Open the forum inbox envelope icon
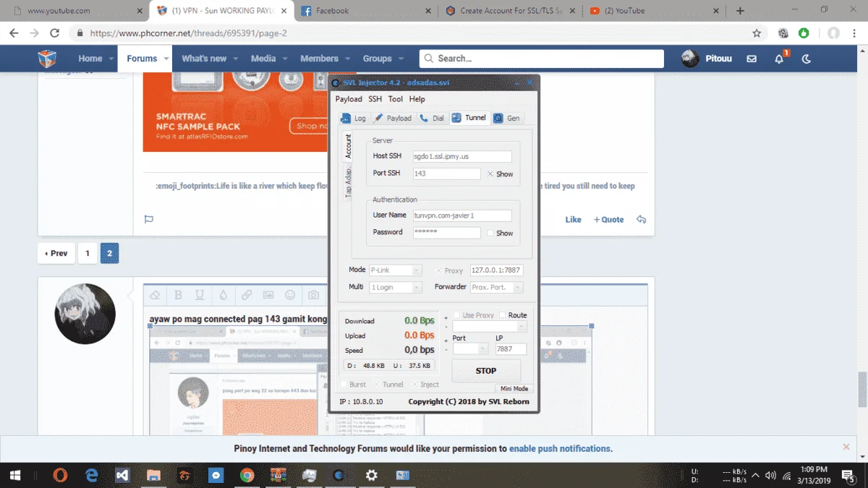868x488 pixels. coord(752,59)
